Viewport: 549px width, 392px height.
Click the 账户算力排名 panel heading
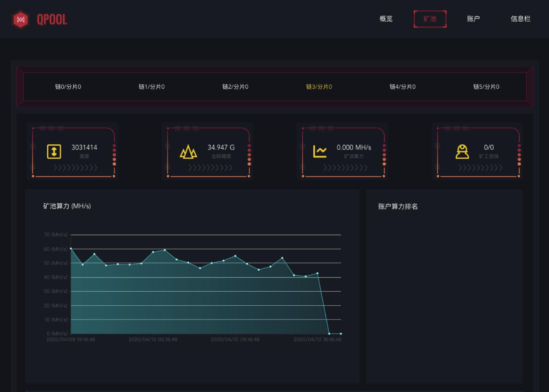pyautogui.click(x=398, y=207)
